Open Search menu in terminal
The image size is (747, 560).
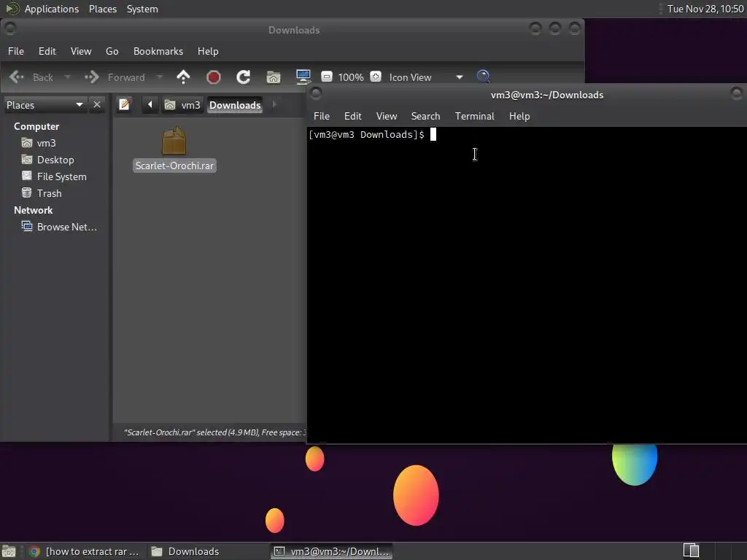(x=425, y=116)
